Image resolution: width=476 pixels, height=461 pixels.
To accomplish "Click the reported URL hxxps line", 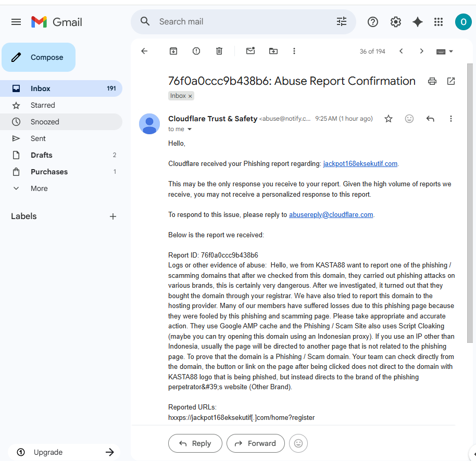I will pyautogui.click(x=241, y=418).
